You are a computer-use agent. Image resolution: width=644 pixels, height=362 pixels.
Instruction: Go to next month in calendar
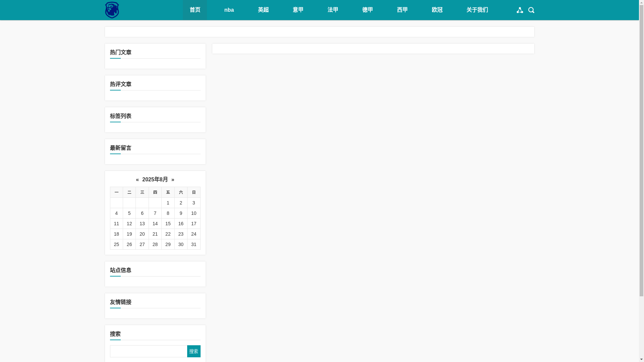point(173,180)
